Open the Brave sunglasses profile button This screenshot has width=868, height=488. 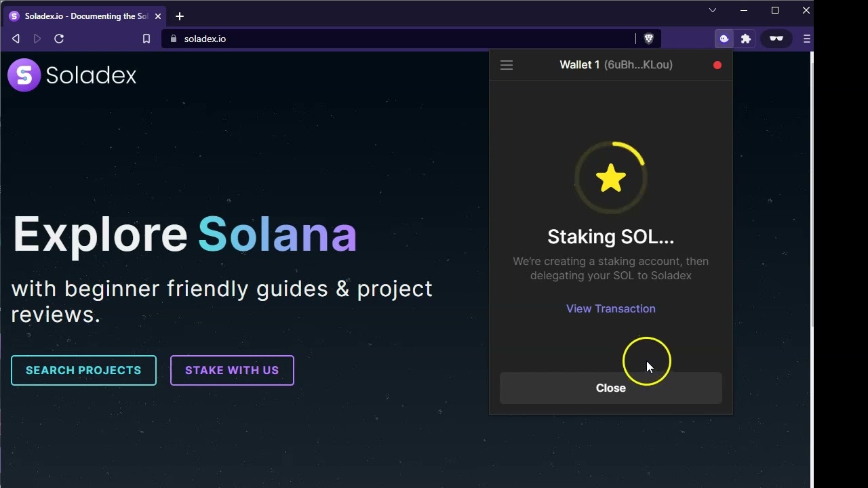pos(776,39)
